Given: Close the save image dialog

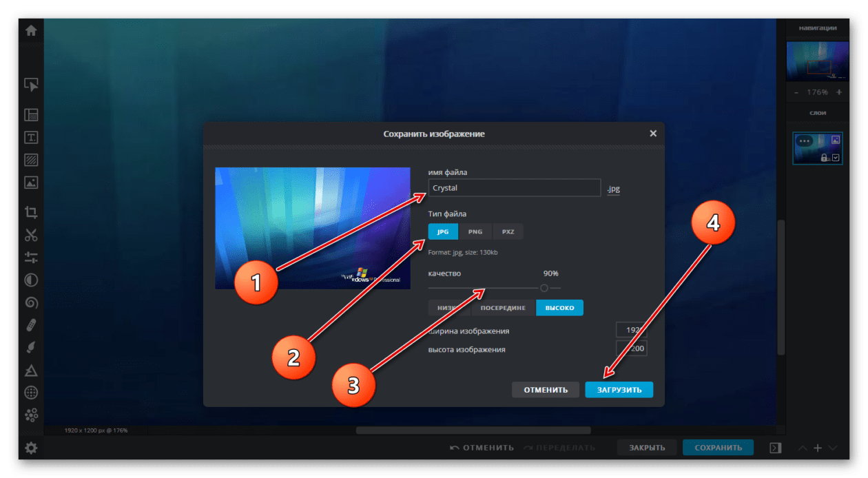Looking at the screenshot, I should coord(653,134).
